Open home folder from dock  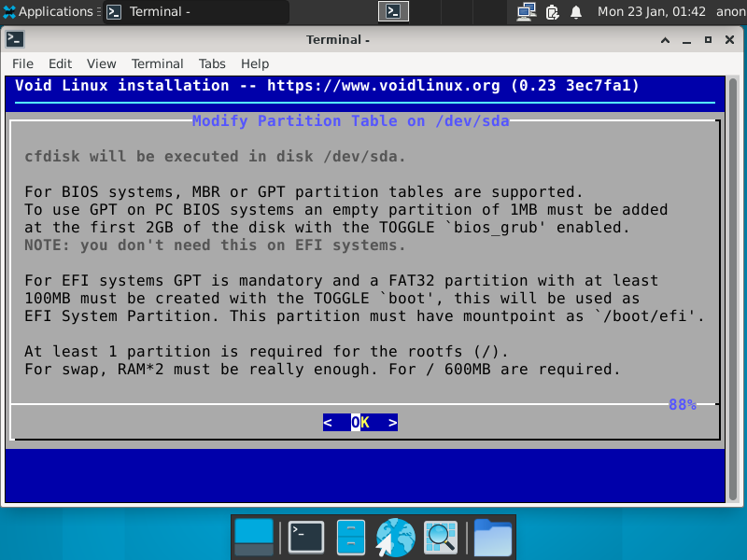(x=493, y=538)
